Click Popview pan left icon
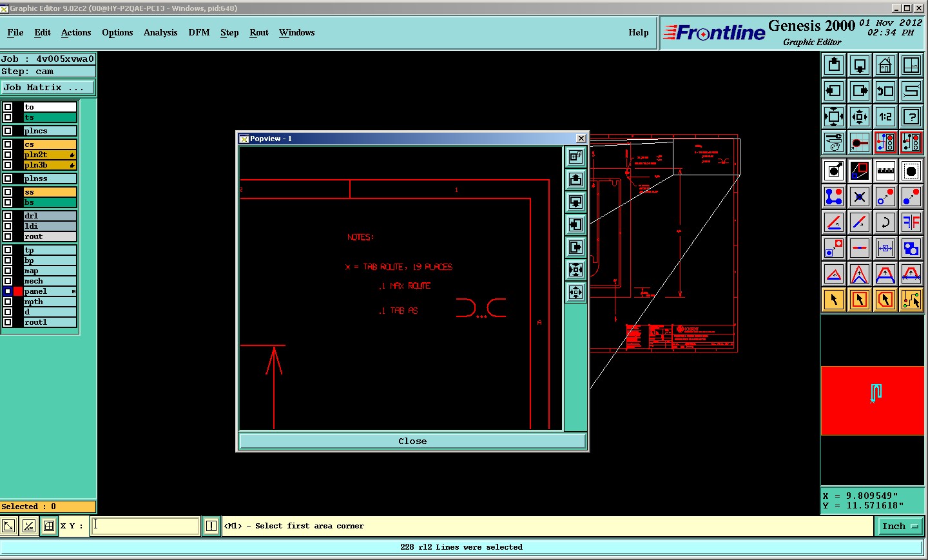The height and width of the screenshot is (560, 928). pyautogui.click(x=575, y=225)
